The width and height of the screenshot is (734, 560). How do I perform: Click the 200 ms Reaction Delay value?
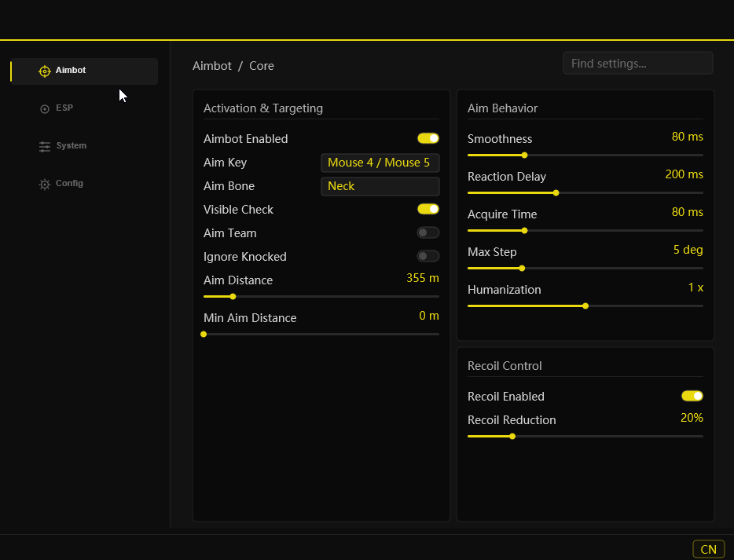tap(684, 174)
